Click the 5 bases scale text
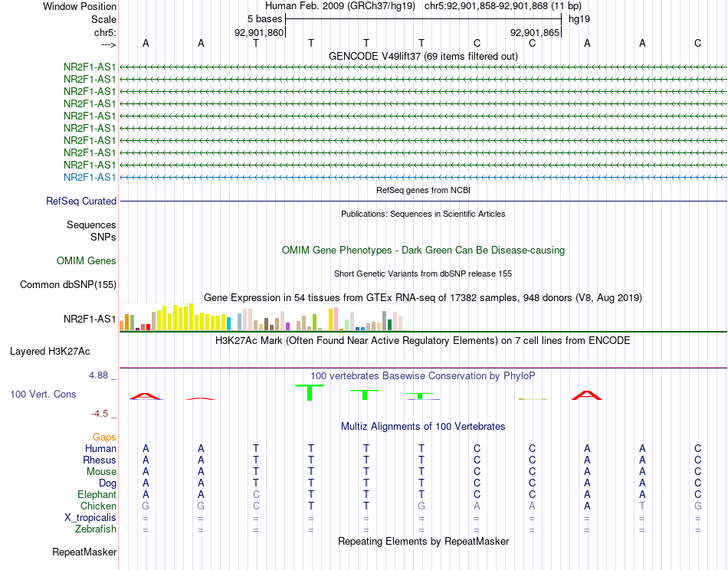Viewport: 728px width, 570px height. pos(264,19)
